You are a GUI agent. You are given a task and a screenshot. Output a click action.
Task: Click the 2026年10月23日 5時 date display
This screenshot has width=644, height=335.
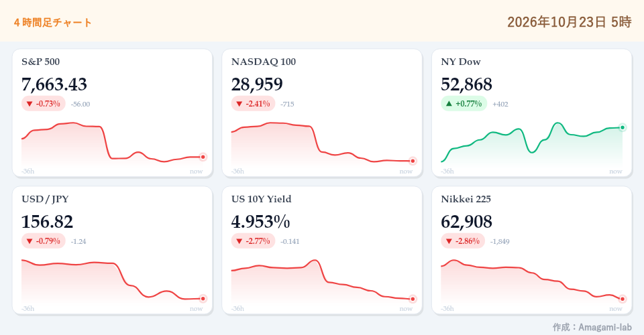click(570, 21)
